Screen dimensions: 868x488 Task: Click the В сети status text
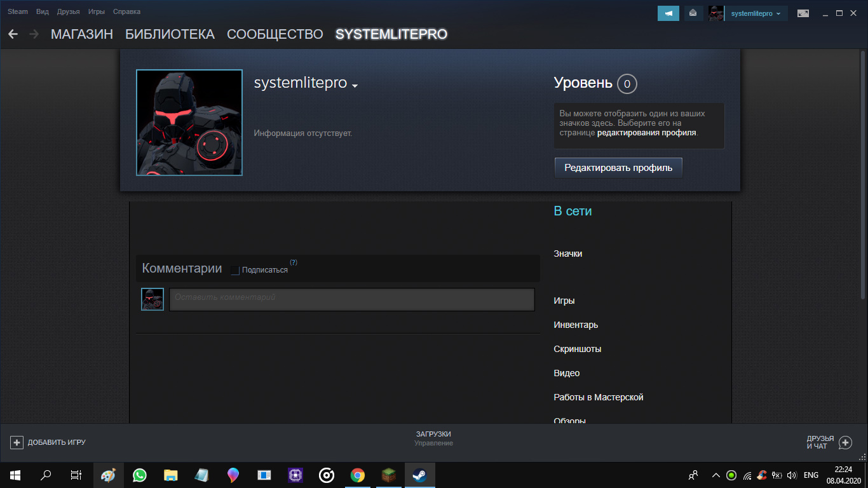[x=573, y=211]
